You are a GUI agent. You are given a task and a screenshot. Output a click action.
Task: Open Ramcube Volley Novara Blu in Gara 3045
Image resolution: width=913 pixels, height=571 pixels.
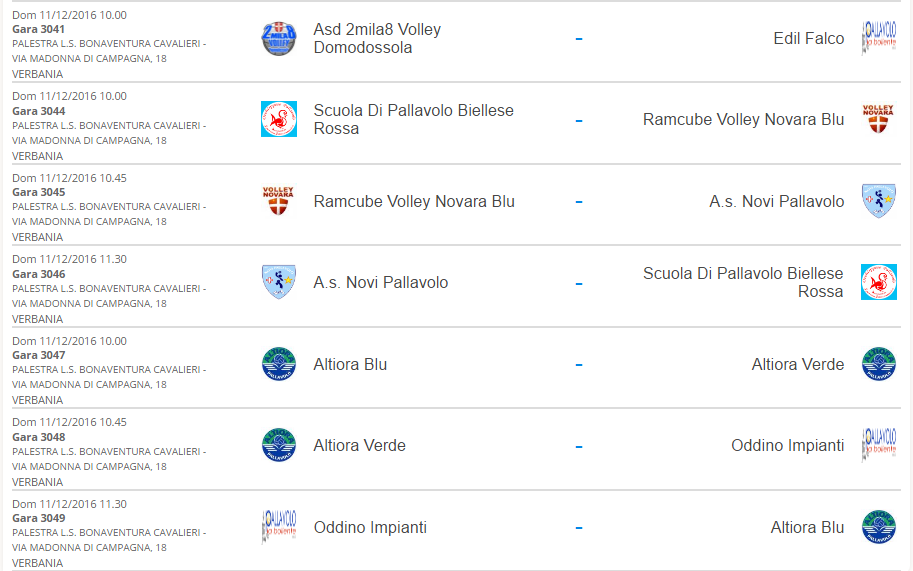(414, 201)
